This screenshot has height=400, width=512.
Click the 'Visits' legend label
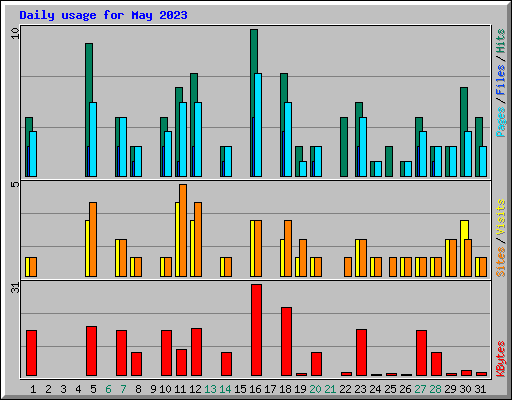click(x=501, y=217)
